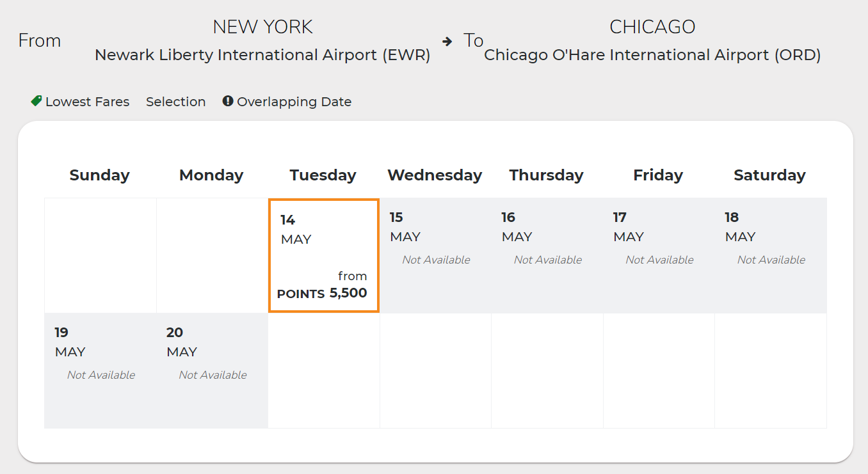The height and width of the screenshot is (474, 868).
Task: Click the CHICAGO destination city heading
Action: (652, 27)
